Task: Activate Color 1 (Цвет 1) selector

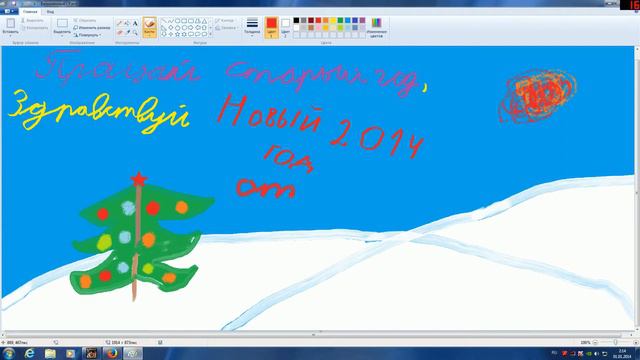Action: [271, 27]
